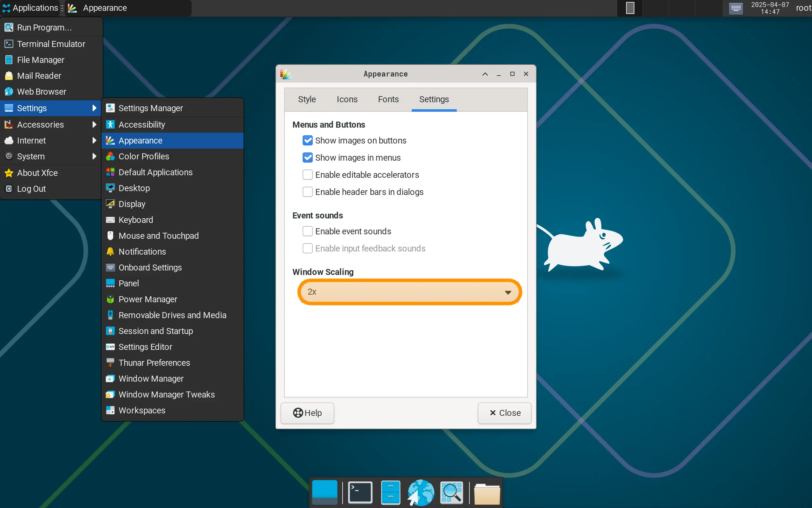
Task: Click the Close button in Appearance dialog
Action: click(x=504, y=413)
